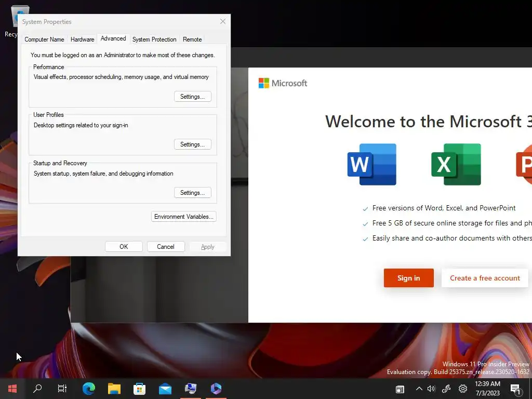Viewport: 532px width, 399px height.
Task: Open the Windows Start menu
Action: click(12, 389)
